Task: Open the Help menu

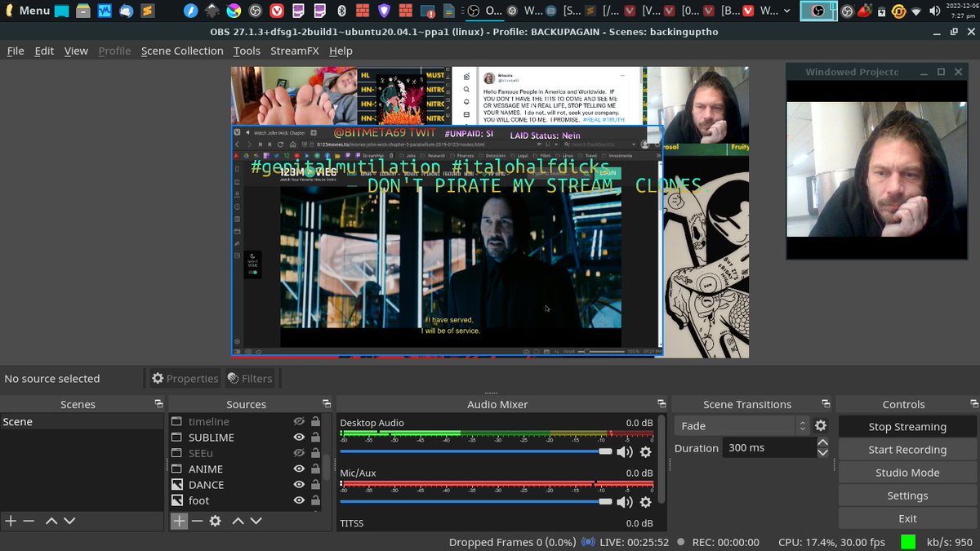Action: point(341,51)
